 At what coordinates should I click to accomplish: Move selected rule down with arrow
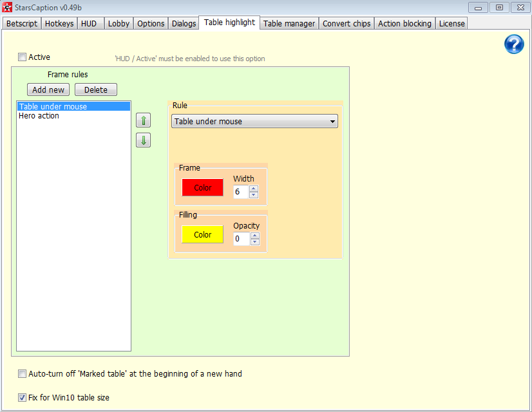tap(143, 140)
